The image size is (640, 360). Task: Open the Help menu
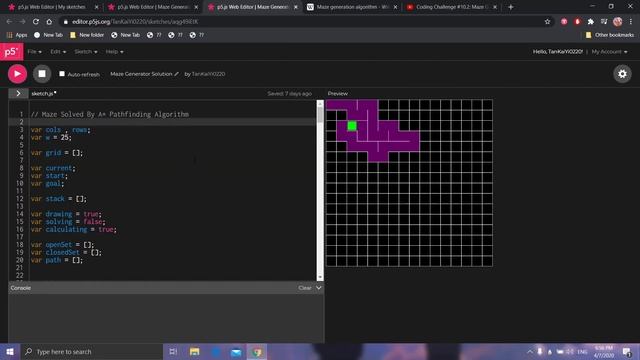114,52
